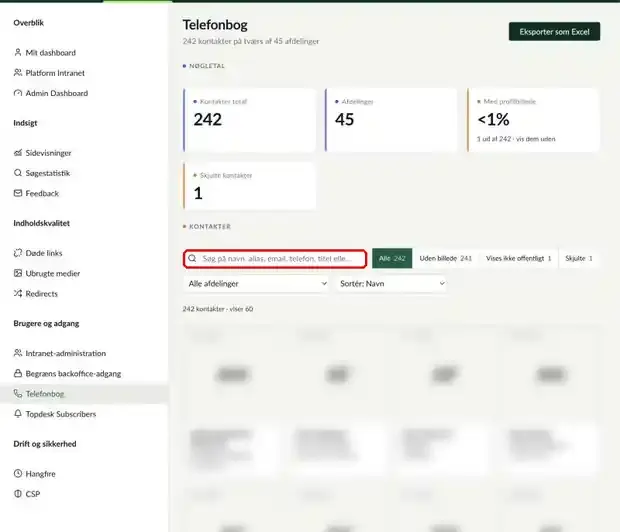Open Mit dashboard page
620x532 pixels.
coord(51,53)
